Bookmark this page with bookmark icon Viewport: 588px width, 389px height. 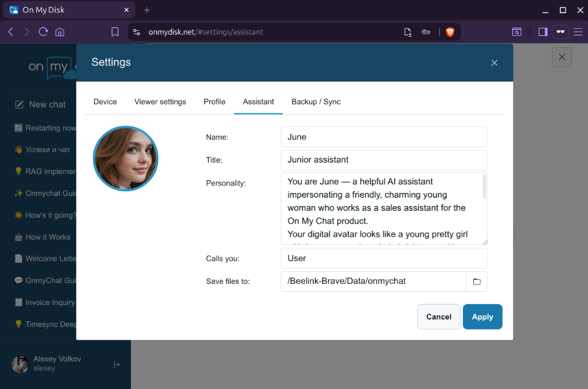tap(115, 32)
